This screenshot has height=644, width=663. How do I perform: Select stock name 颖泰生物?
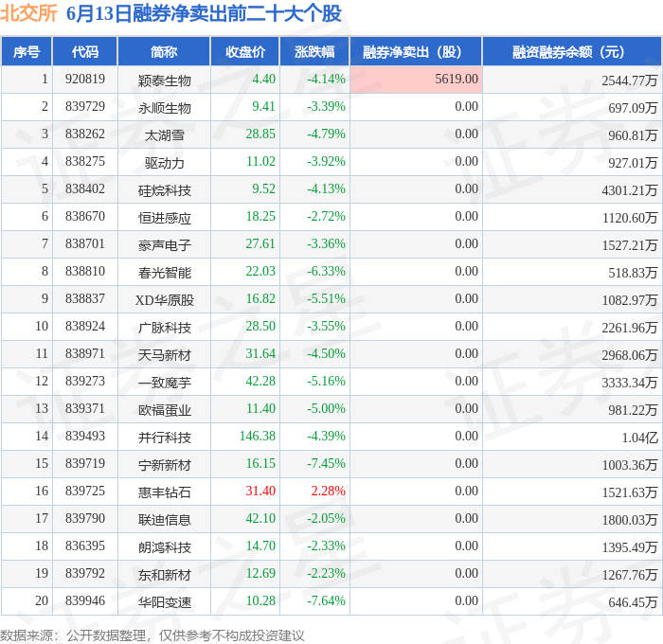pyautogui.click(x=165, y=80)
